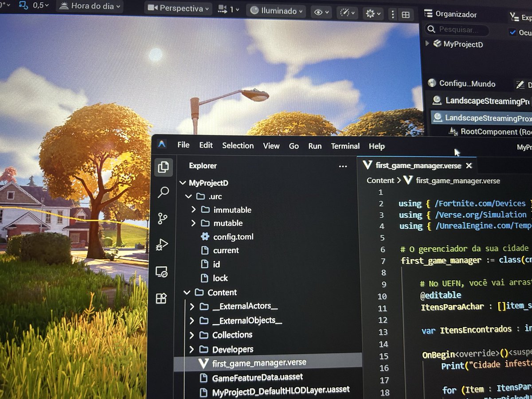This screenshot has width=532, height=399.
Task: Open the lock file
Action: (x=220, y=278)
